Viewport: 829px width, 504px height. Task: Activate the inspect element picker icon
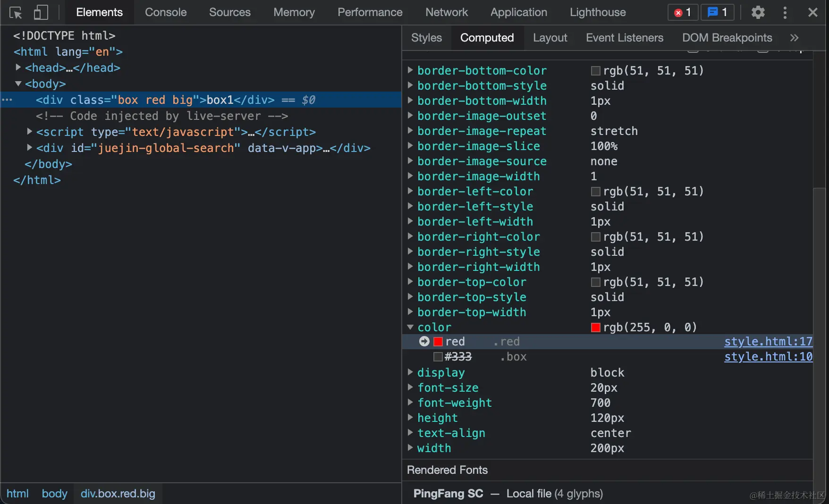point(16,13)
